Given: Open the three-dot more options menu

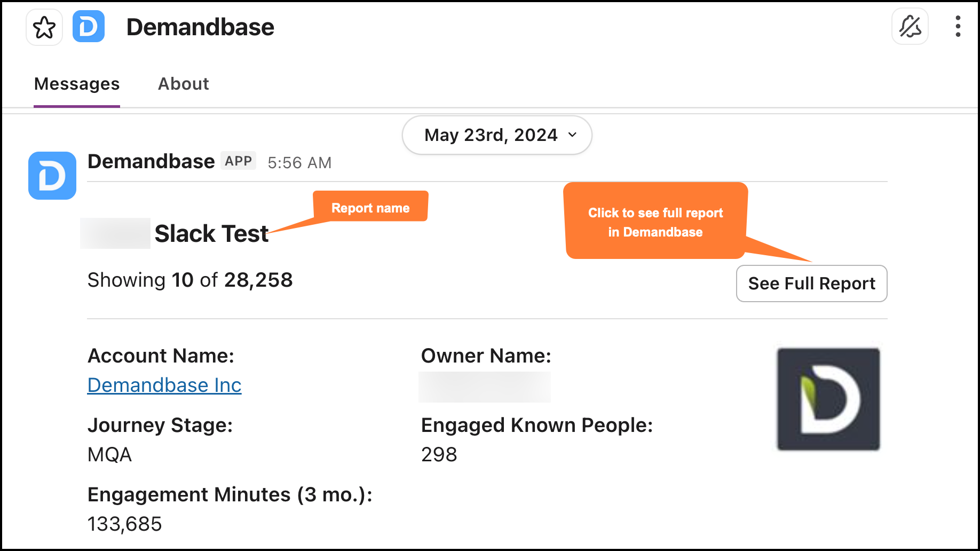Looking at the screenshot, I should (958, 26).
